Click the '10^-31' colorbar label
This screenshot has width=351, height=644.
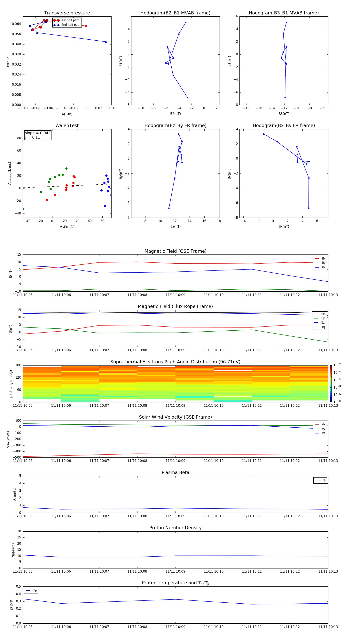click(x=337, y=402)
